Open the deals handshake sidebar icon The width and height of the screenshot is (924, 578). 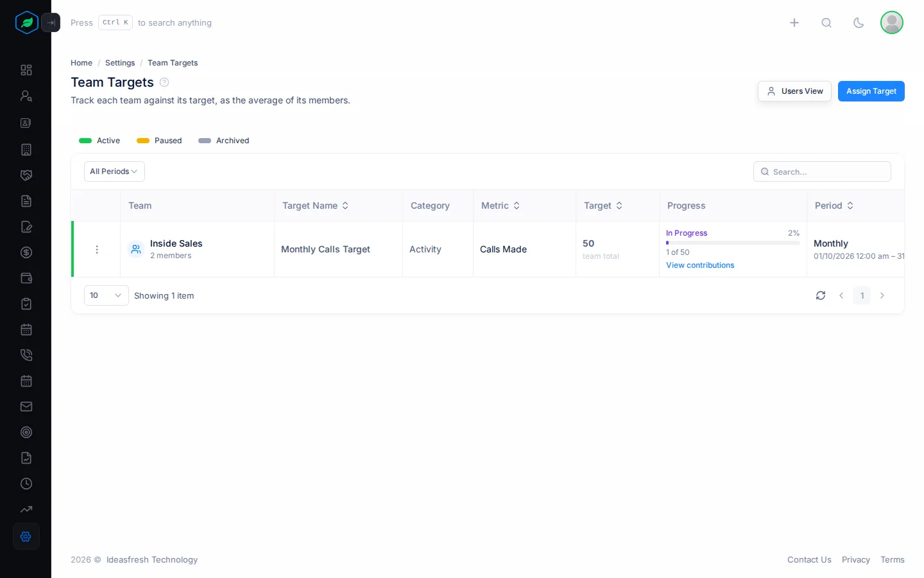pyautogui.click(x=26, y=175)
